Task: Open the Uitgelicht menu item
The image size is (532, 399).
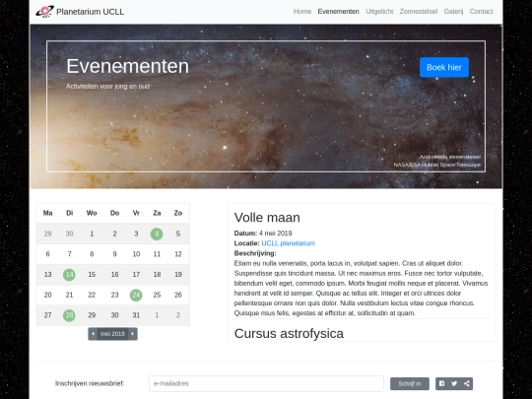Action: point(379,12)
